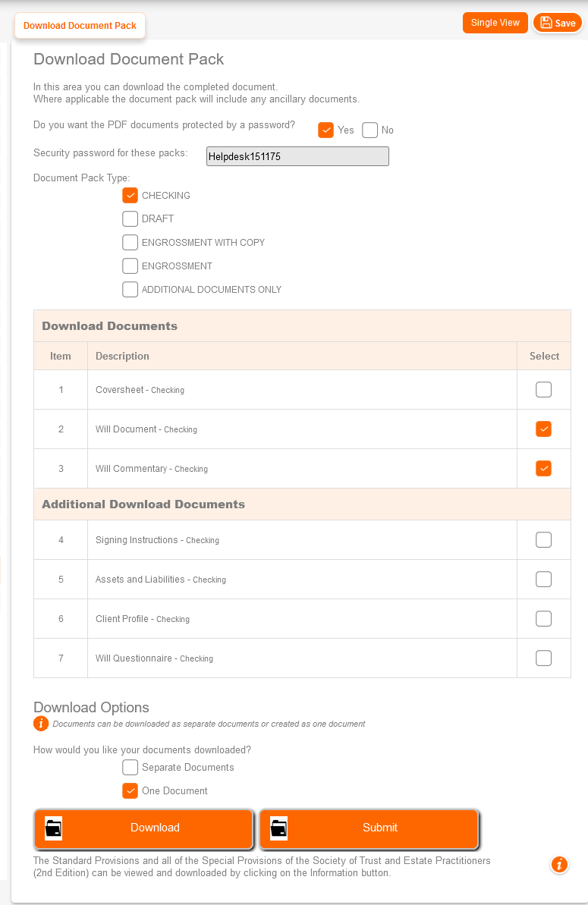Deselect the Will Document checkbox
The width and height of the screenshot is (588, 905).
pyautogui.click(x=543, y=429)
